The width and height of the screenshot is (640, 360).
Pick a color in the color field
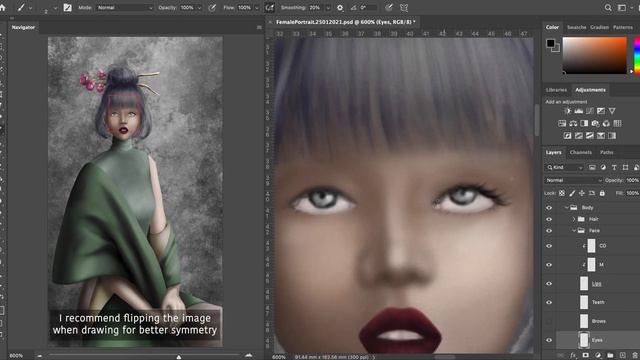click(x=594, y=56)
